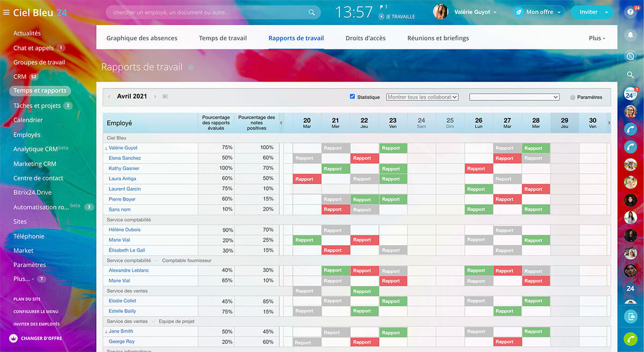Expand the Montrer tous les collaborateurs dropdown

(422, 97)
